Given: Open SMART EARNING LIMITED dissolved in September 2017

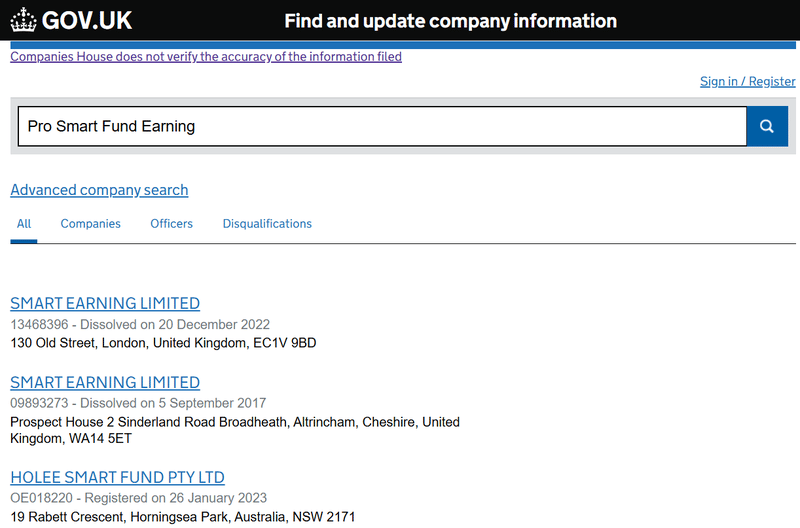Looking at the screenshot, I should coord(105,382).
